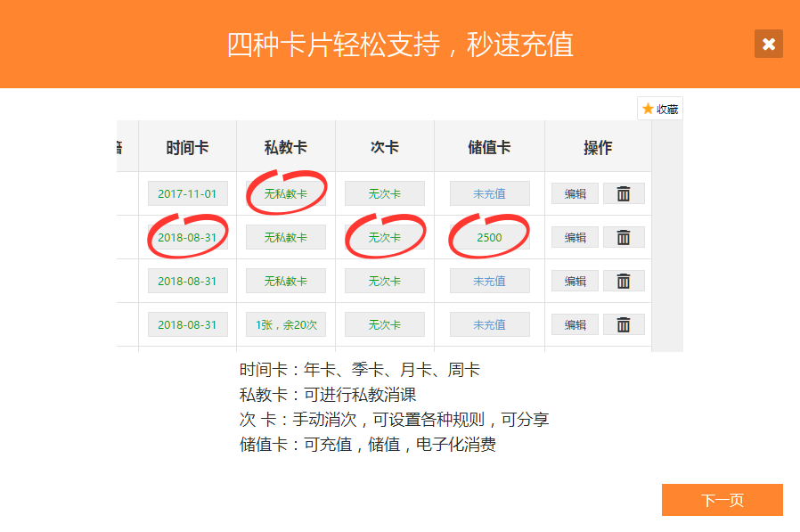Click 编辑 in the first row

[575, 193]
